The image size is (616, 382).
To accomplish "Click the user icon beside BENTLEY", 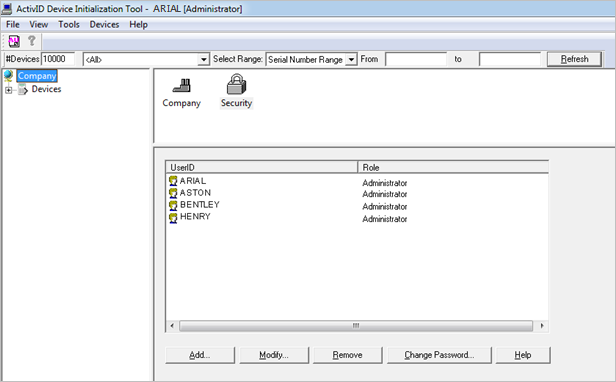I will 173,205.
